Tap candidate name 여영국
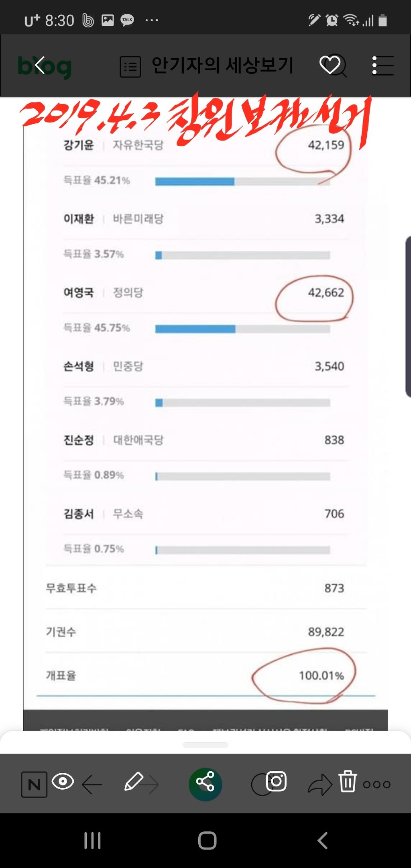The image size is (411, 868). pos(79,292)
